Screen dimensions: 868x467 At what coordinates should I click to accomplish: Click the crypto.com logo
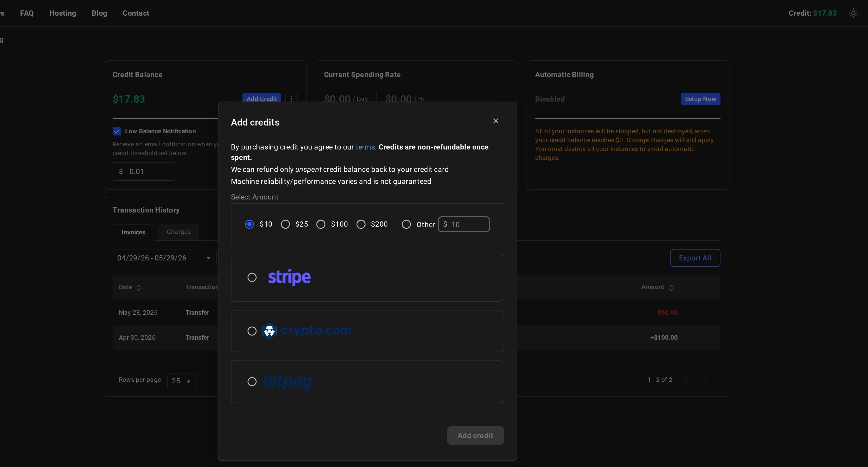coord(307,331)
